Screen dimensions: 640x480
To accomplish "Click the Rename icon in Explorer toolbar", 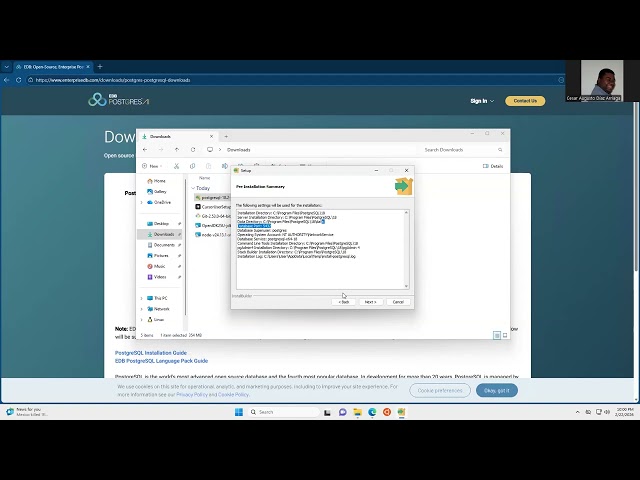I will [x=224, y=166].
